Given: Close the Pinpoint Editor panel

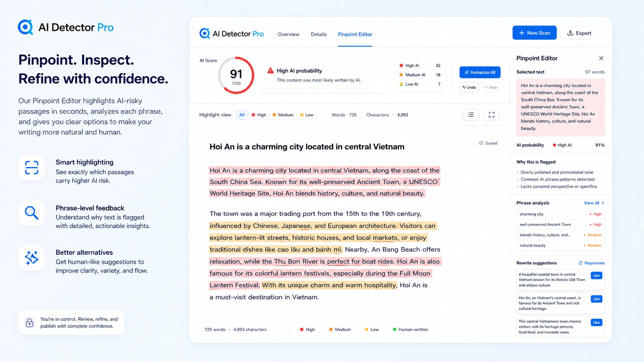Looking at the screenshot, I should [601, 58].
